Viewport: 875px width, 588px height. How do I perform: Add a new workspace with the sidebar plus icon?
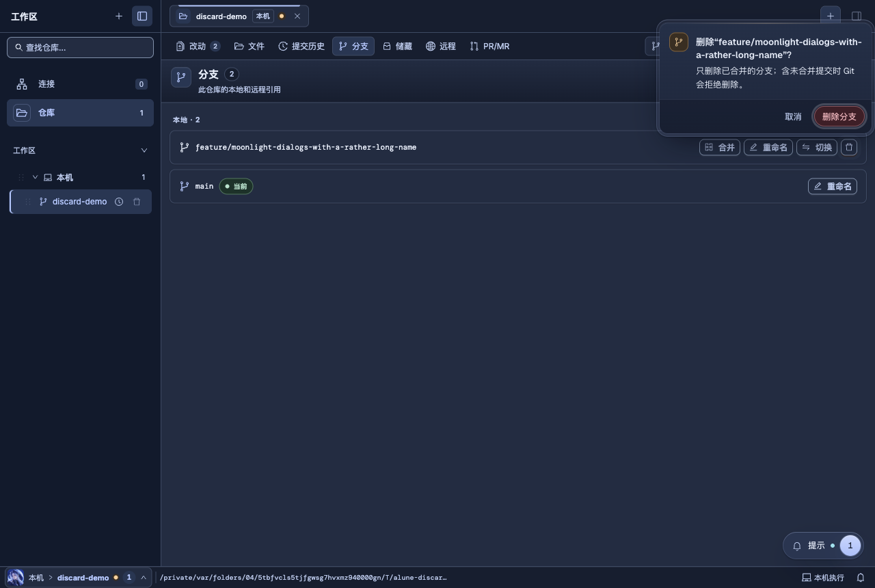pyautogui.click(x=119, y=16)
